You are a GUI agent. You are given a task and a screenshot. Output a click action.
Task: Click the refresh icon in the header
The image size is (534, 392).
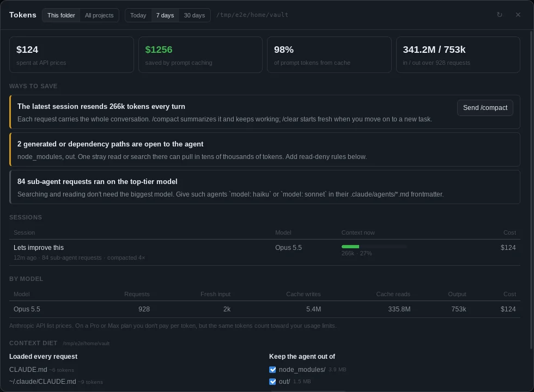(x=499, y=15)
